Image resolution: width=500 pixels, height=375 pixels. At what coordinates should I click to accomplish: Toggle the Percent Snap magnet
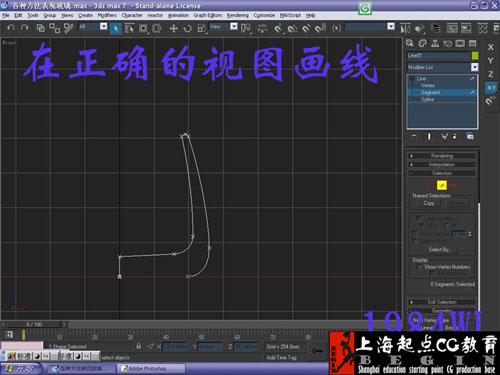point(306,29)
